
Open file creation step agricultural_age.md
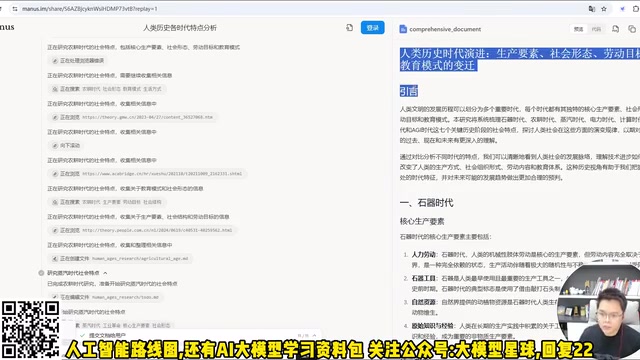(120, 258)
